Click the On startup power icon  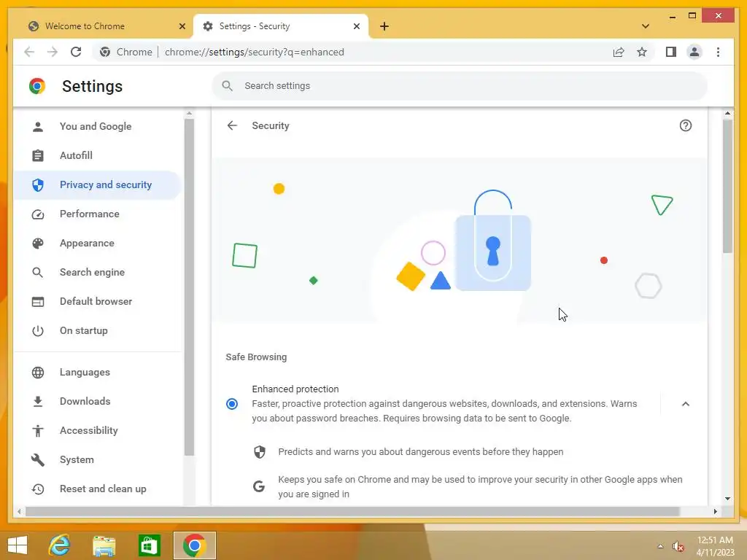click(38, 330)
